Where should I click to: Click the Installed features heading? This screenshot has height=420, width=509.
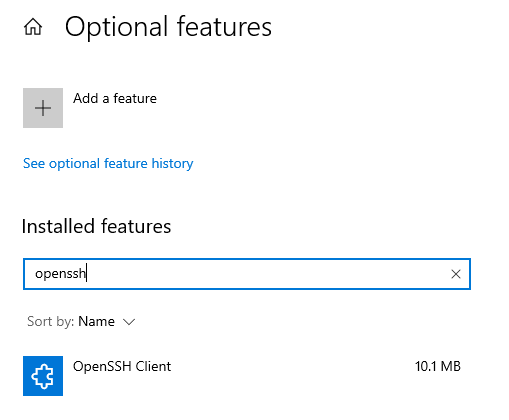click(96, 226)
